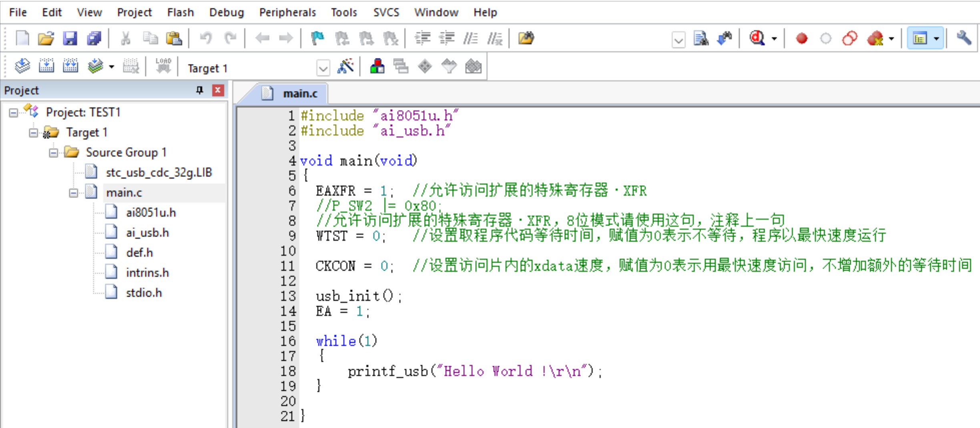Image resolution: width=980 pixels, height=428 pixels.
Task: Click the Download LOAD icon
Action: point(163,67)
